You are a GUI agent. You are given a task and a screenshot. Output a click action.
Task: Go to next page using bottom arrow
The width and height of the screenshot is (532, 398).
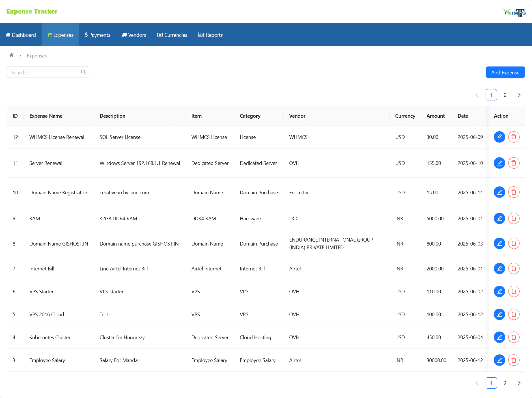(x=519, y=383)
